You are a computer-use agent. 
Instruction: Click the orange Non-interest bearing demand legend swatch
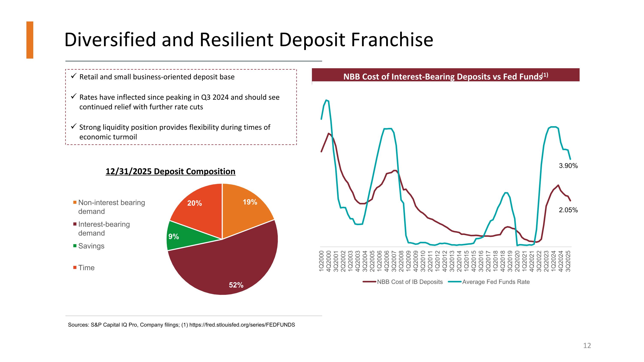75,202
